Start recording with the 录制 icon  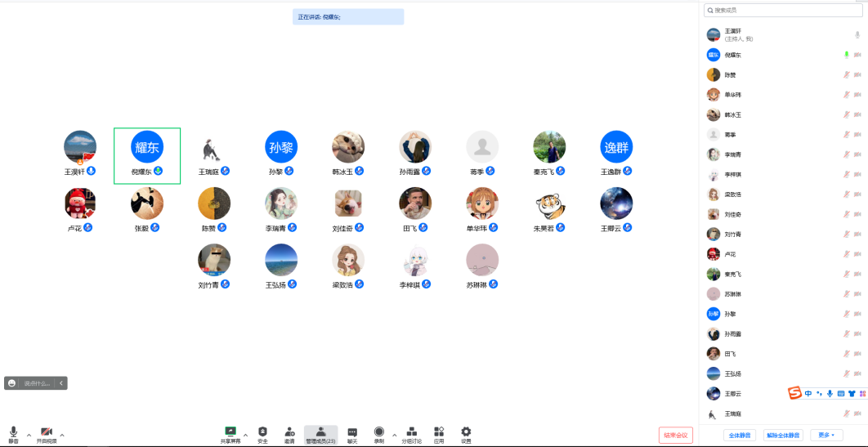click(x=379, y=431)
